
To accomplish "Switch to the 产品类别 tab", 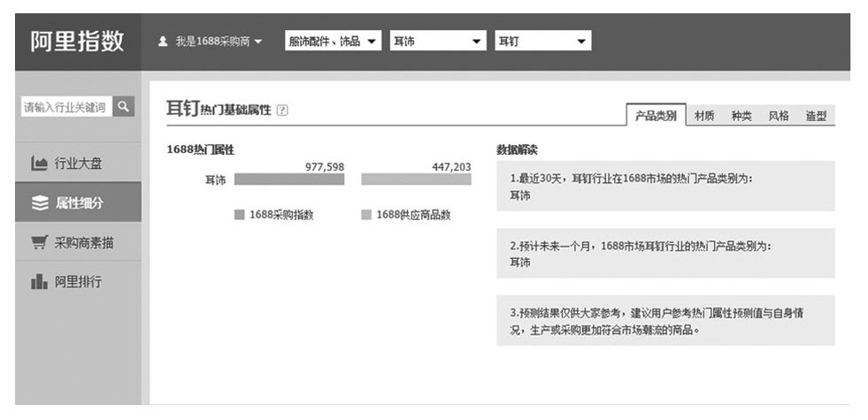I will click(x=656, y=115).
